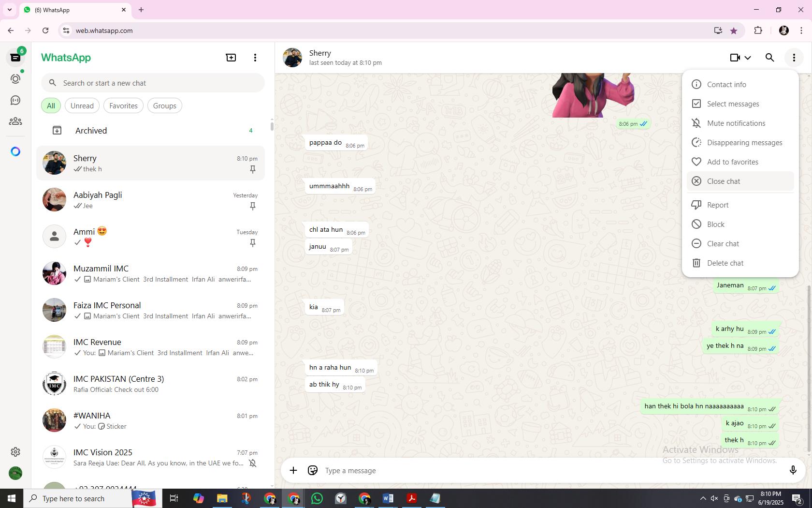Screen dimensions: 812x508
Task: Open Microsoft Word from the taskbar
Action: click(x=388, y=498)
